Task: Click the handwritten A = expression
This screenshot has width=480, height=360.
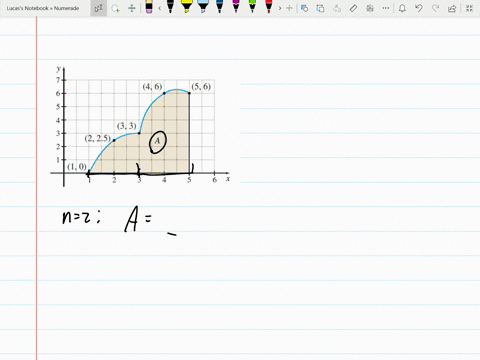Action: 138,219
